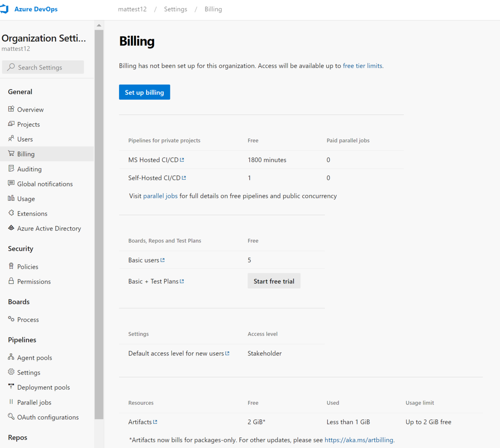This screenshot has height=448, width=500.
Task: Follow the parallel jobs link in text
Action: click(160, 196)
